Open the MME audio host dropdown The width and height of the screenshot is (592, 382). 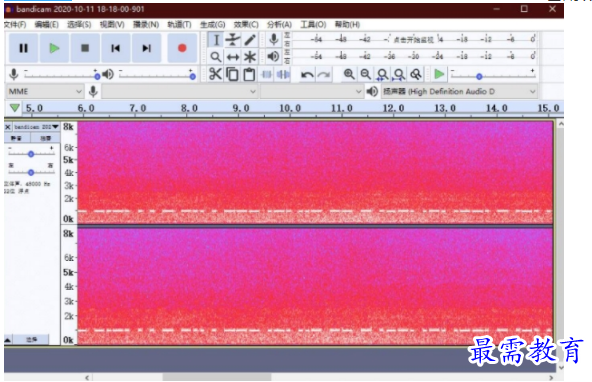pos(45,91)
